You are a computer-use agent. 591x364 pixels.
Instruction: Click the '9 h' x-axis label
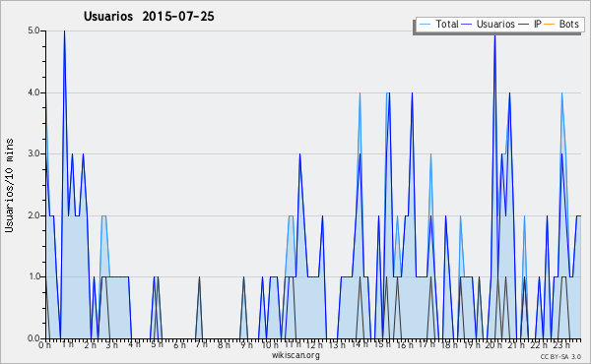(246, 344)
